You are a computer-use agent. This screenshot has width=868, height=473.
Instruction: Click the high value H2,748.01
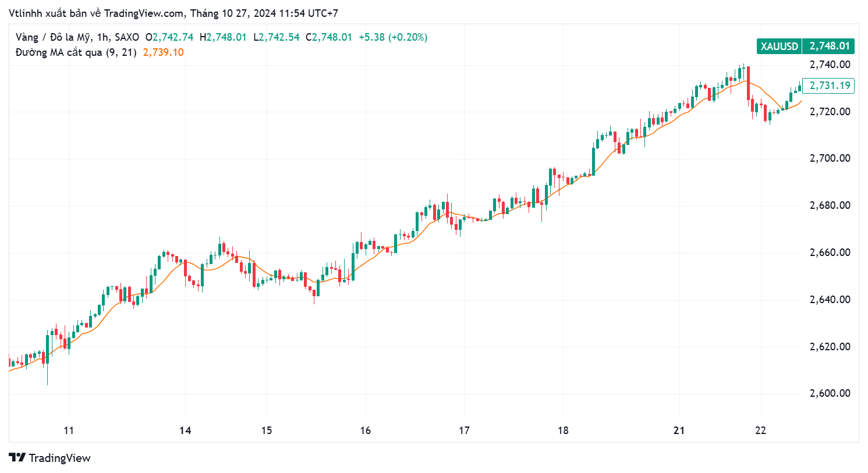(x=223, y=37)
